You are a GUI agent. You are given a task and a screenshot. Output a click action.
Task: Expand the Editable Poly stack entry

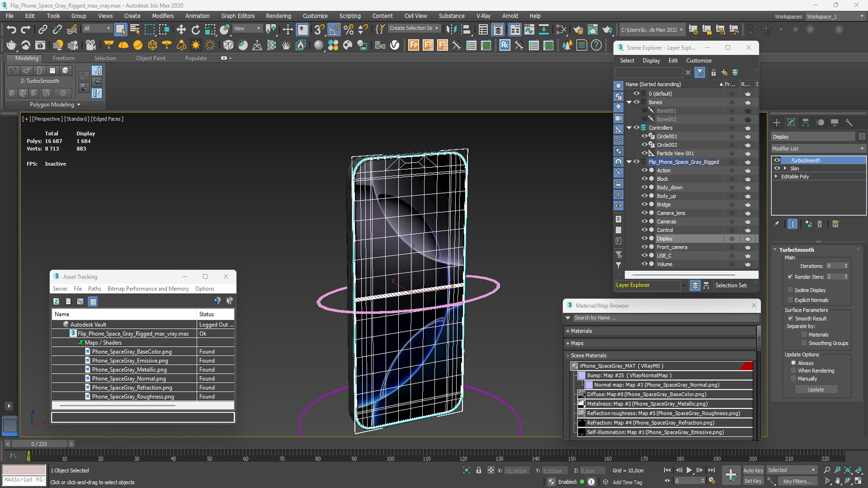[776, 177]
